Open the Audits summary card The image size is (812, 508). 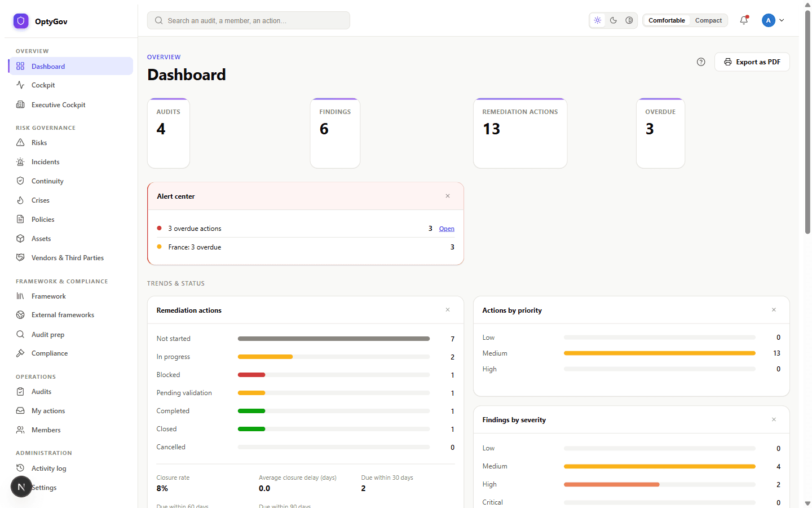(169, 133)
